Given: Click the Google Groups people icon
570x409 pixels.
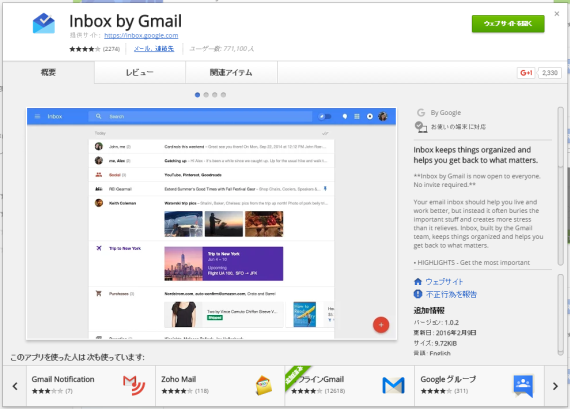Looking at the screenshot, I should pyautogui.click(x=523, y=385).
